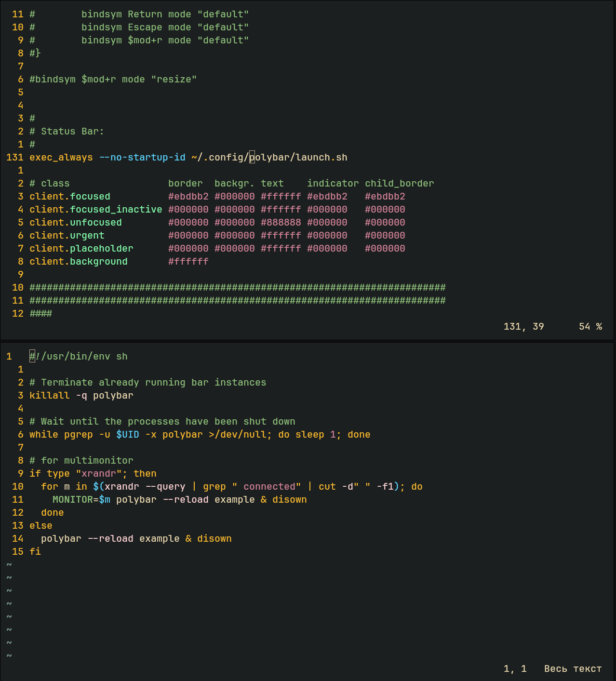Viewport: 616px width, 681px height.
Task: Click '"xrandr"' string in if line
Action: pyautogui.click(x=99, y=474)
